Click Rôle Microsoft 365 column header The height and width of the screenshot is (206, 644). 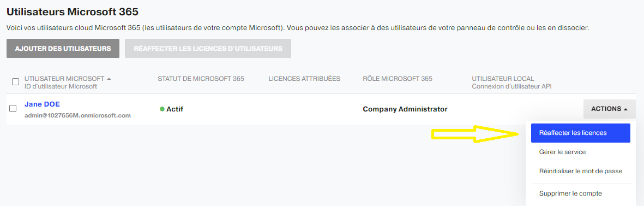(x=398, y=79)
